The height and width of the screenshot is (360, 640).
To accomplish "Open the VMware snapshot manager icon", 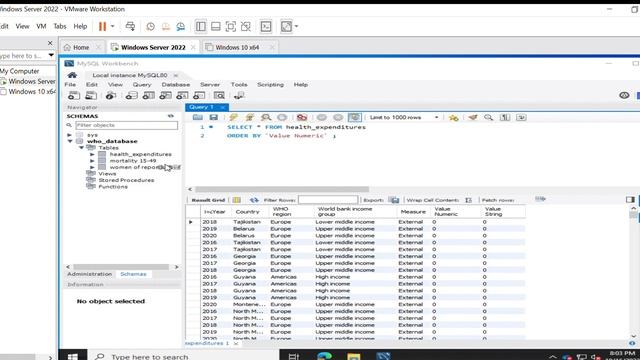I will pyautogui.click(x=180, y=27).
